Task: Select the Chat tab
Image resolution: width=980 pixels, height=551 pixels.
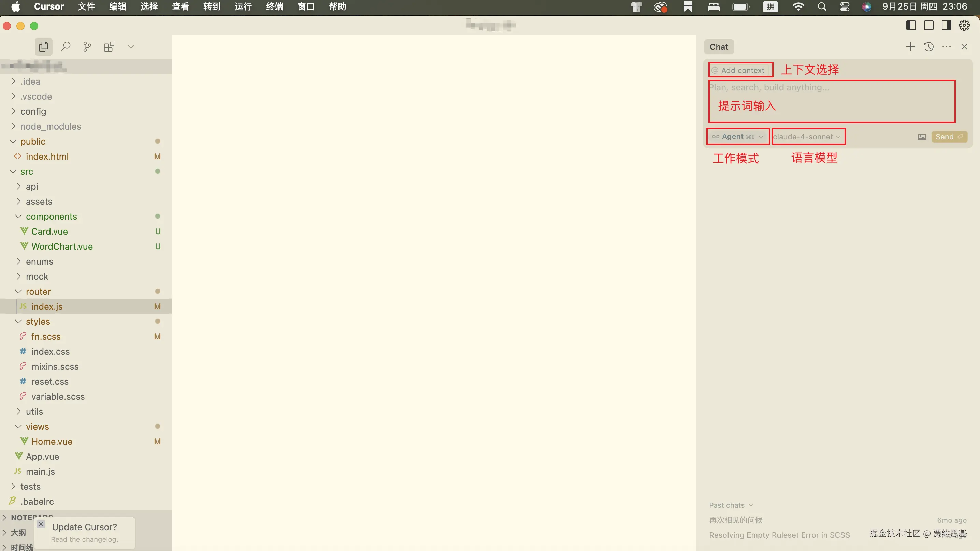Action: 719,47
